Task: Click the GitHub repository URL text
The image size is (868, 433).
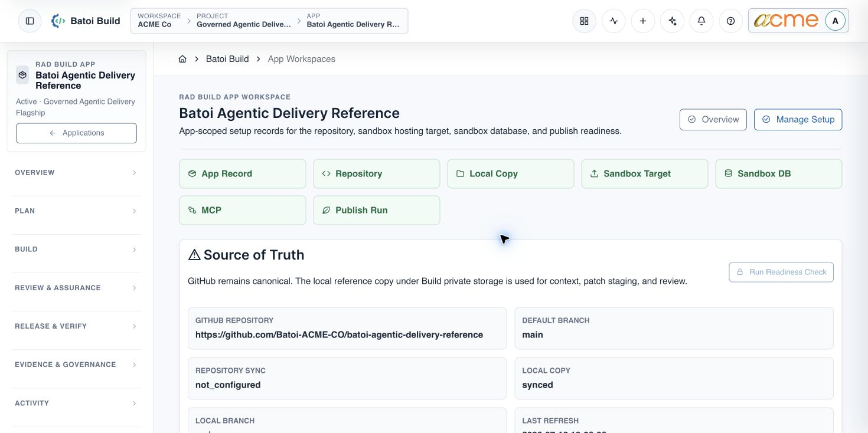Action: tap(339, 334)
